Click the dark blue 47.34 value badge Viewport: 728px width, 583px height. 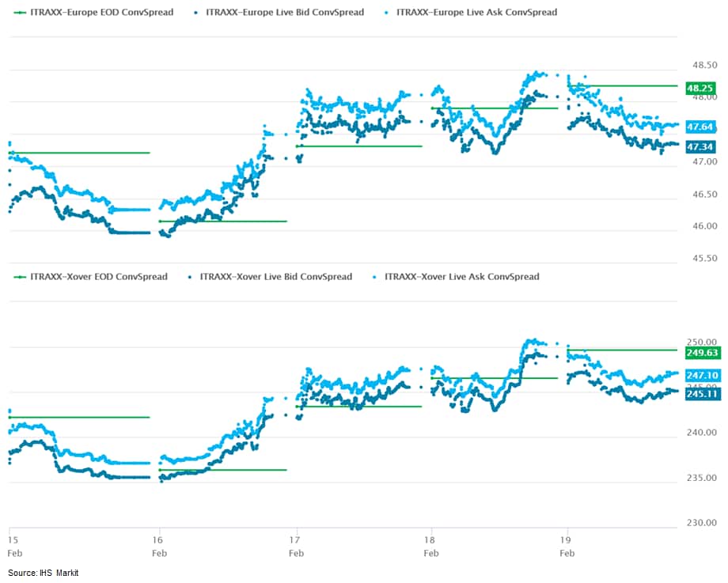701,147
